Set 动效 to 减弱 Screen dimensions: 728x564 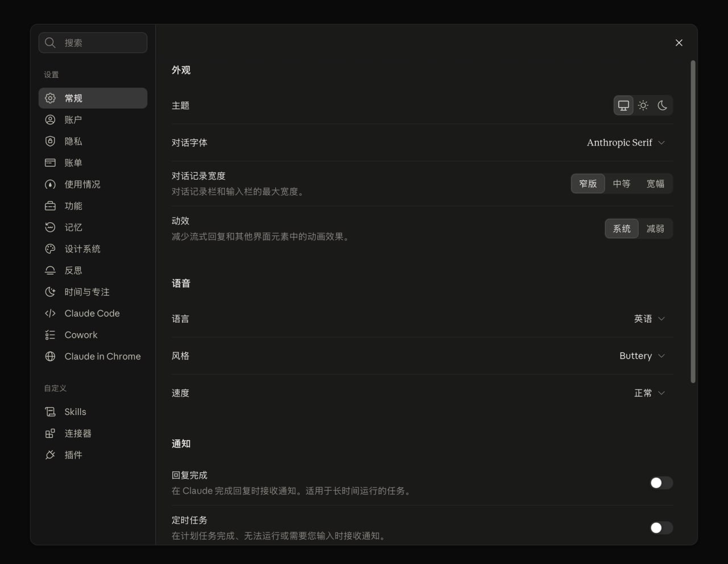pyautogui.click(x=655, y=229)
